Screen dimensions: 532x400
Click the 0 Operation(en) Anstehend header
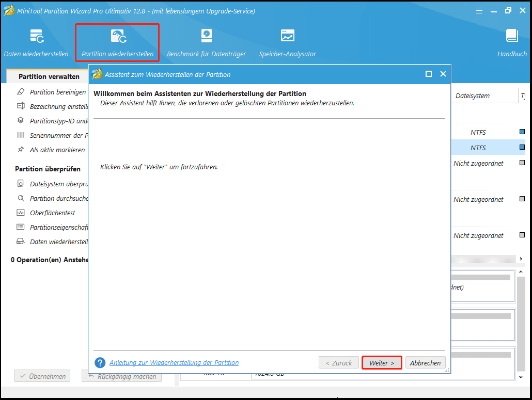click(49, 260)
